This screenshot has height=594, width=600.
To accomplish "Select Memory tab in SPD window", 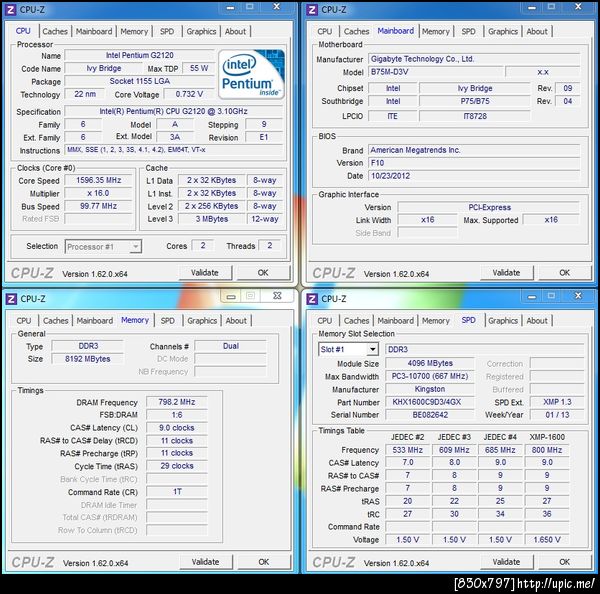I will point(435,321).
